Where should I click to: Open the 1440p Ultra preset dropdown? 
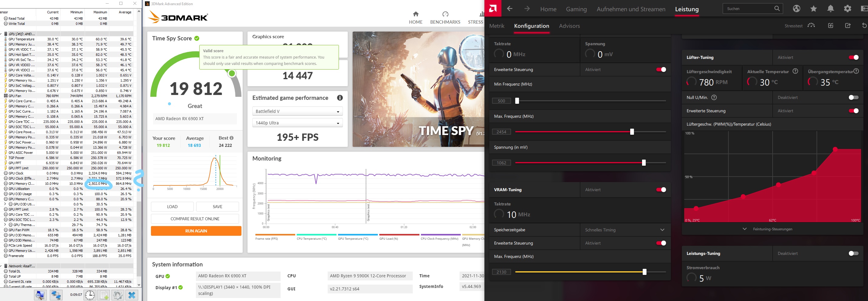298,123
